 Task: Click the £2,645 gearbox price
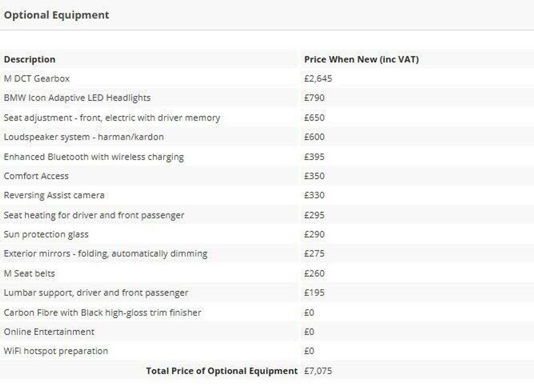pyautogui.click(x=318, y=79)
